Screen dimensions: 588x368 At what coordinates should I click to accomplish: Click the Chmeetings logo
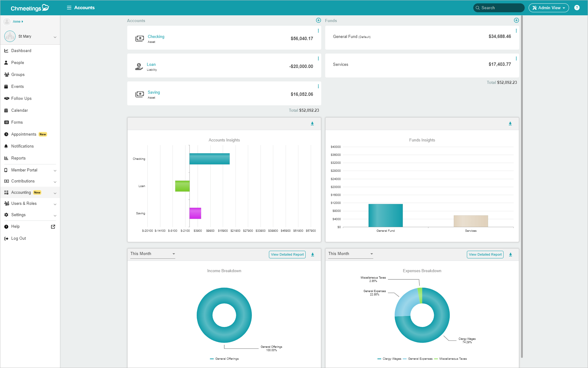[30, 8]
